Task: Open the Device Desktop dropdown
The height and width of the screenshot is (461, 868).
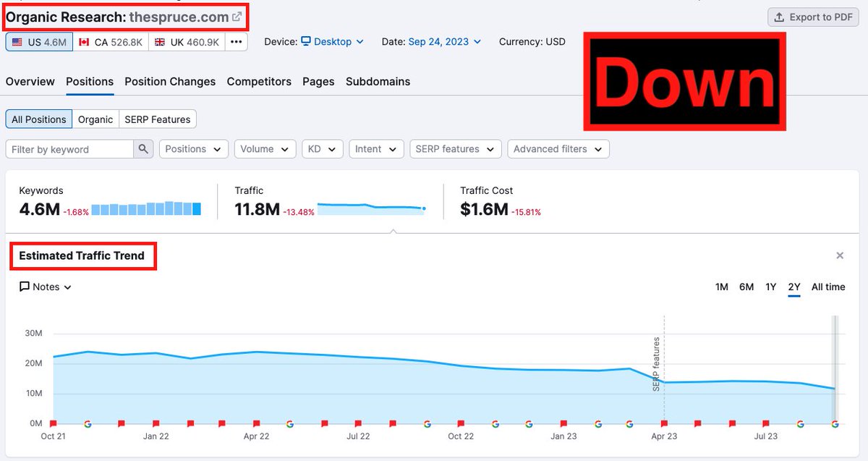Action: pyautogui.click(x=333, y=42)
